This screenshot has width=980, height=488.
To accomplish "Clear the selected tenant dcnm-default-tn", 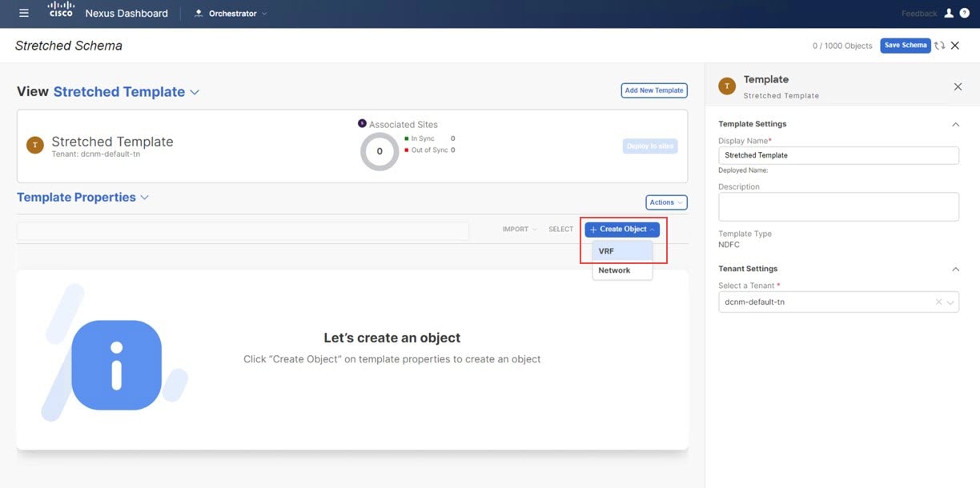I will (x=938, y=302).
